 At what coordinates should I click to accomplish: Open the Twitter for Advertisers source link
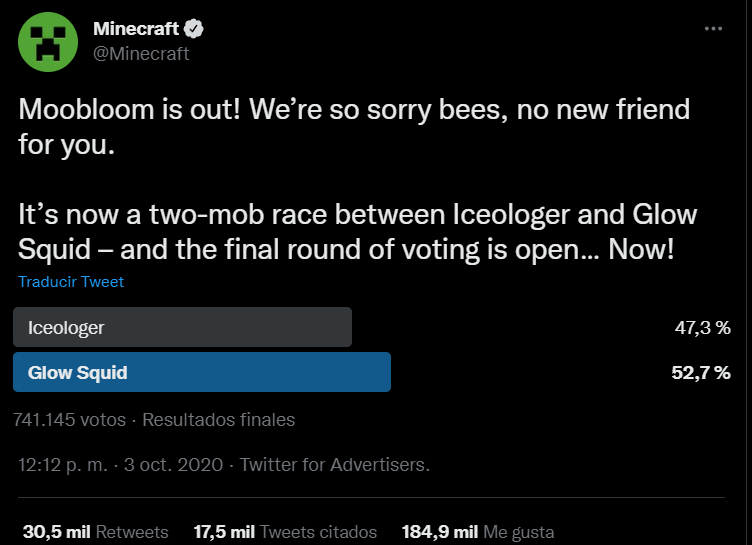tap(334, 465)
